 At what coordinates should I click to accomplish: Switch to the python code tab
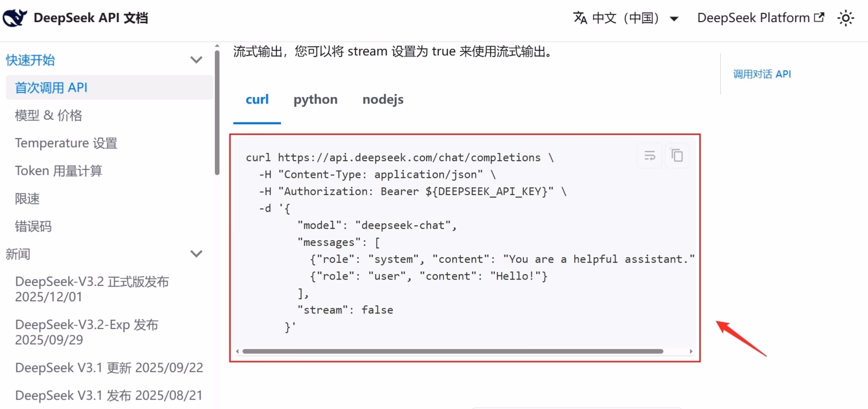315,100
